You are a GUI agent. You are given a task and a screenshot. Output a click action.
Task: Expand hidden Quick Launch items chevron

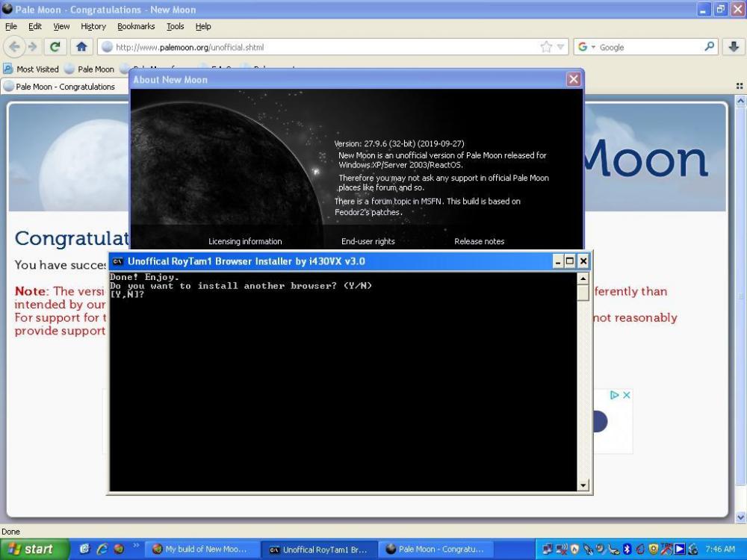point(136,546)
